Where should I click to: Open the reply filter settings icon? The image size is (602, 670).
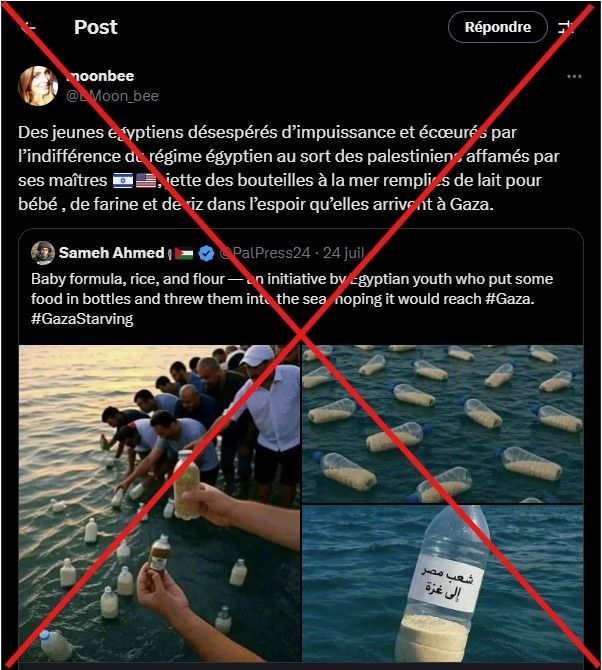[567, 27]
